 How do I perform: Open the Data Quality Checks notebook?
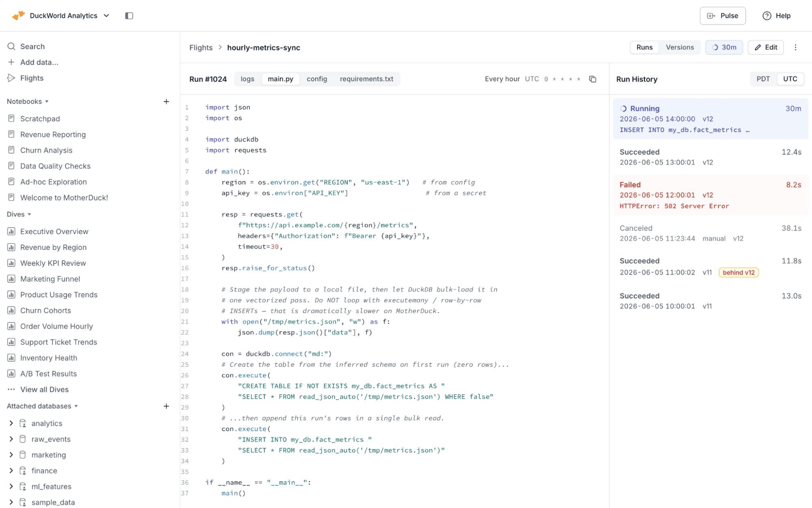(55, 166)
